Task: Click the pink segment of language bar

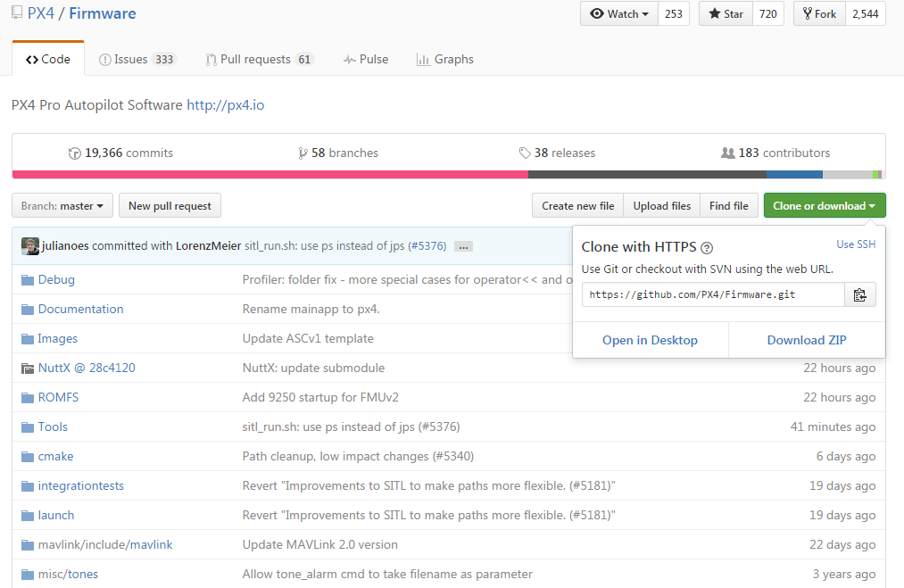Action: 270,175
